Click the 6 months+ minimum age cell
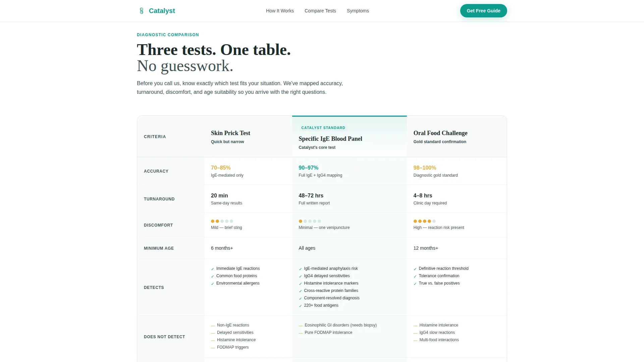 point(248,248)
